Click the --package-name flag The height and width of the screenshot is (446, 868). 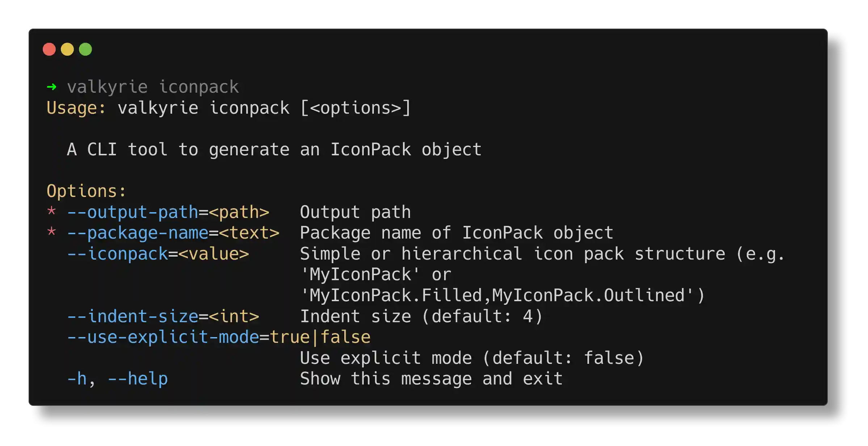(x=138, y=233)
